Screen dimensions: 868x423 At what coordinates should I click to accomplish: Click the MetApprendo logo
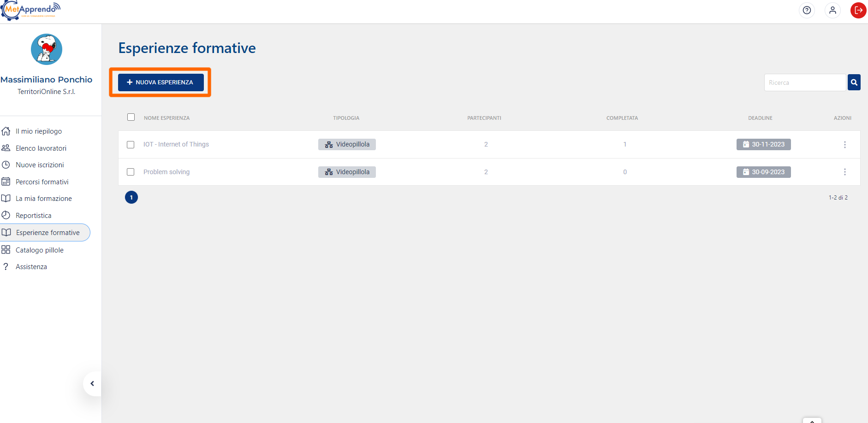click(x=31, y=10)
